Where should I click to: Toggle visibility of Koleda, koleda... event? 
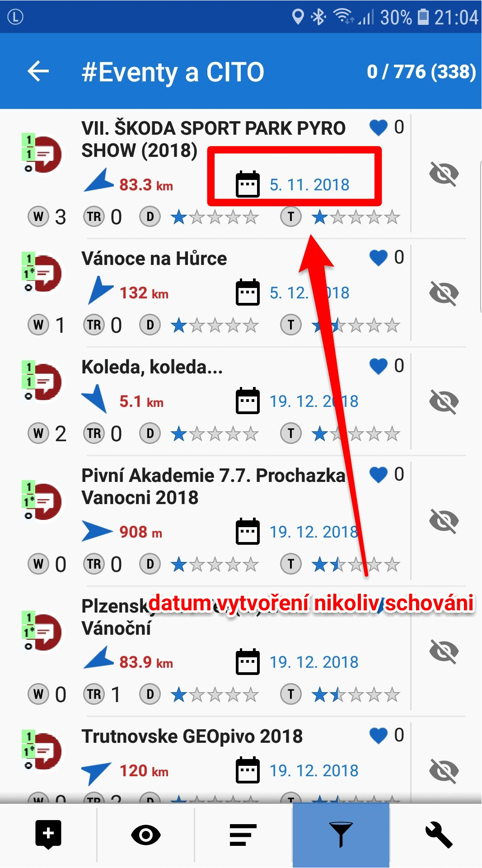click(x=444, y=401)
